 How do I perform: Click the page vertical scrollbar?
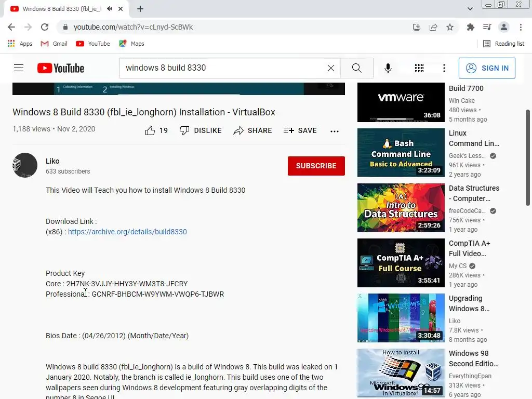click(x=528, y=157)
